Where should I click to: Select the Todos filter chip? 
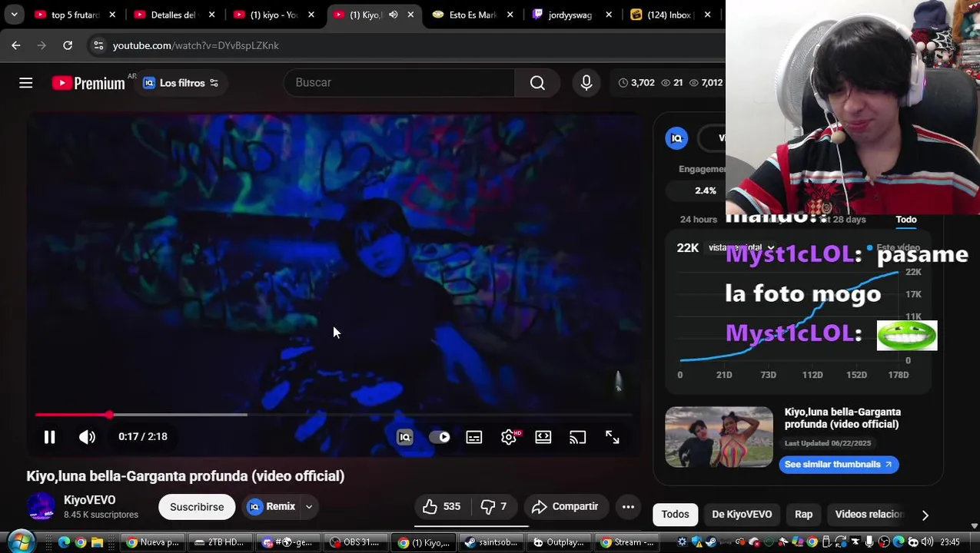click(x=676, y=515)
